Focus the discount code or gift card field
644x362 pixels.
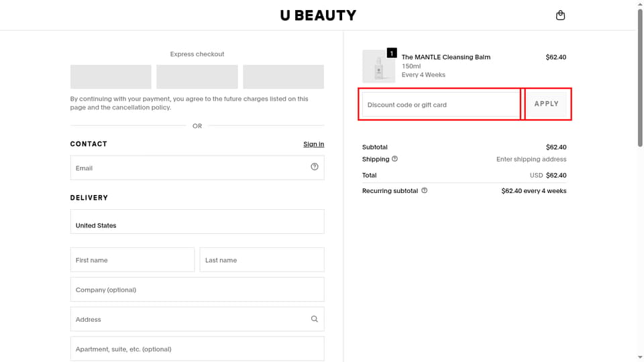441,105
